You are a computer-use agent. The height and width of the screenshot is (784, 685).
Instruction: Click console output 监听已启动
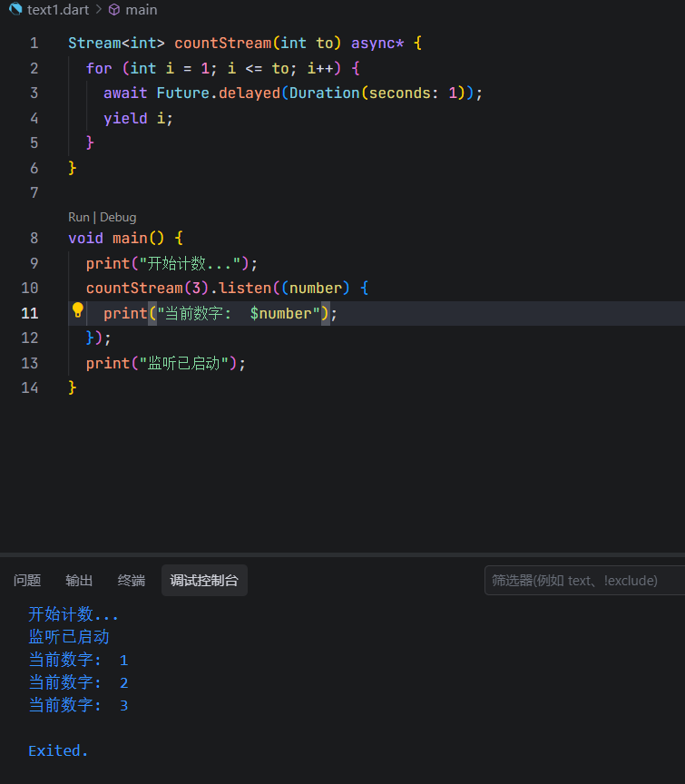coord(69,636)
